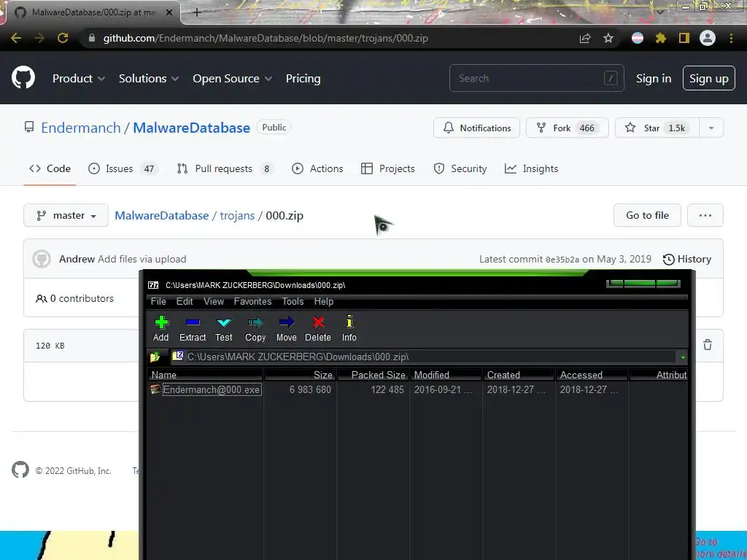Sort by the Modified column header

(445, 375)
